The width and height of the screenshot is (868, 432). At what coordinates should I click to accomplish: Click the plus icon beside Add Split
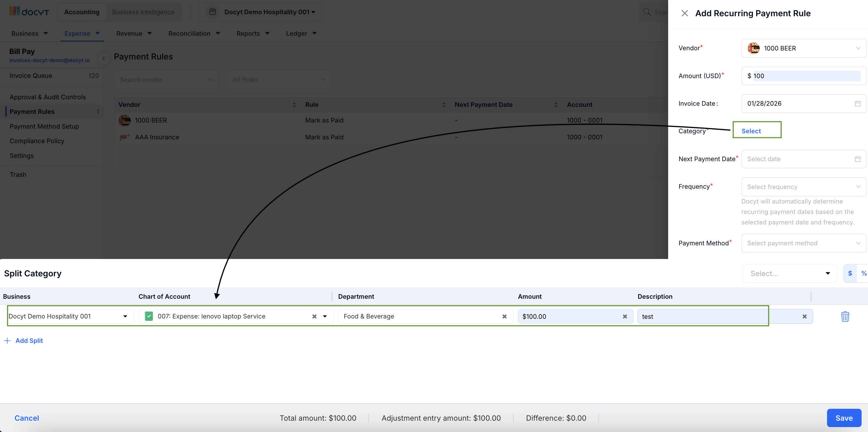point(7,341)
